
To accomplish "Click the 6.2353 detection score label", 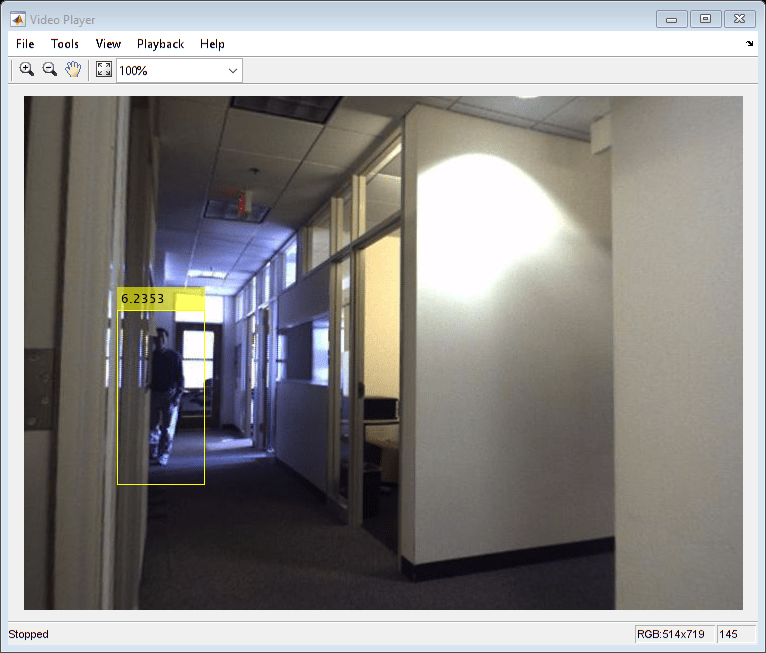I will (x=160, y=298).
